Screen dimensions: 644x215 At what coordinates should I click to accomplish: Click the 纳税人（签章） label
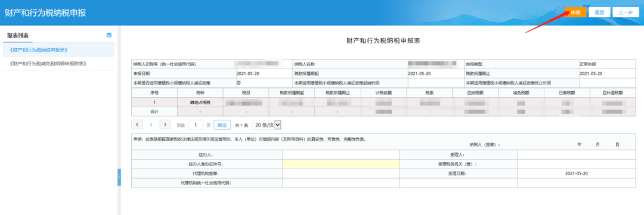(485, 145)
